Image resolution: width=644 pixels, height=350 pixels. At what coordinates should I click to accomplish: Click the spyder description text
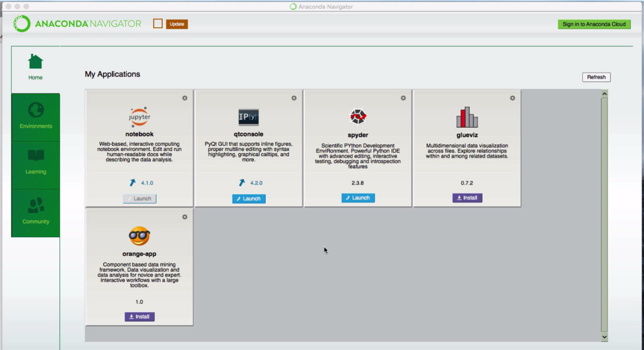pos(358,156)
